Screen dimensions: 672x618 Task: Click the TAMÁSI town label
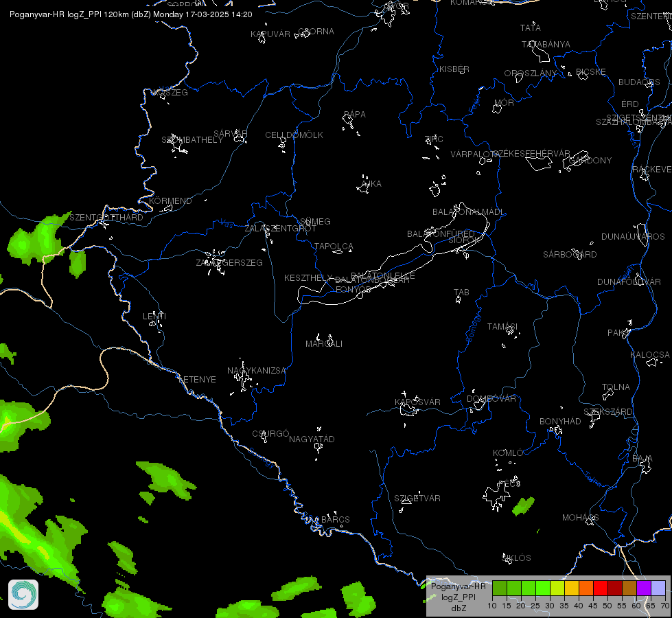pyautogui.click(x=502, y=327)
